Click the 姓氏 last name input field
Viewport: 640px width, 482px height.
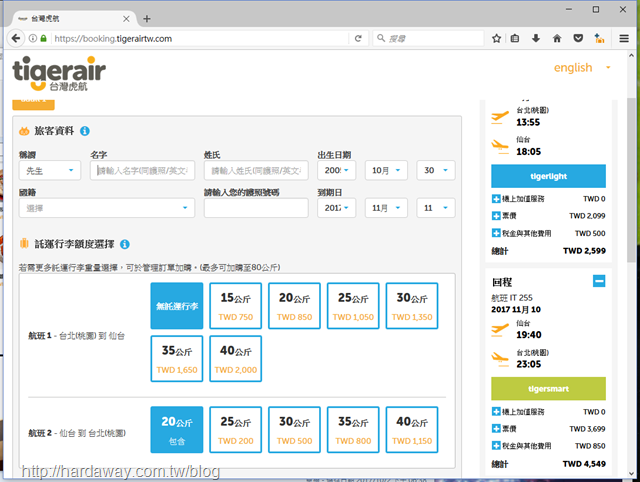pyautogui.click(x=256, y=170)
